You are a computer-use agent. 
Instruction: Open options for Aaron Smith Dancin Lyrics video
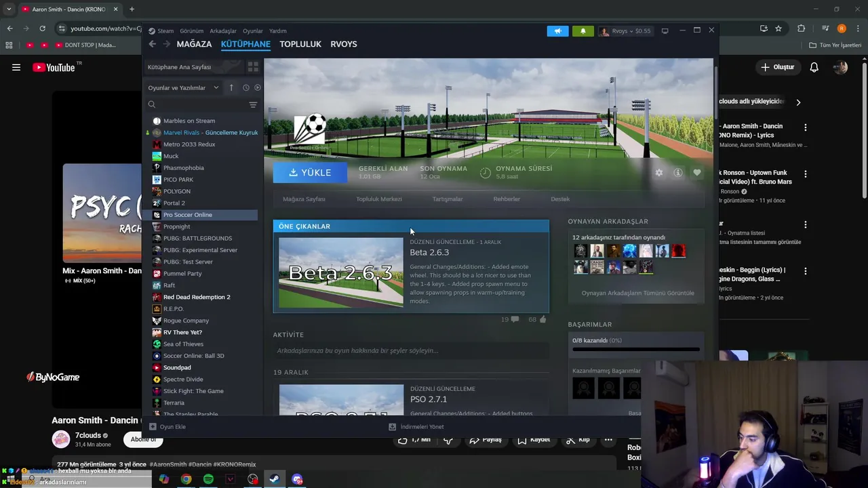805,127
